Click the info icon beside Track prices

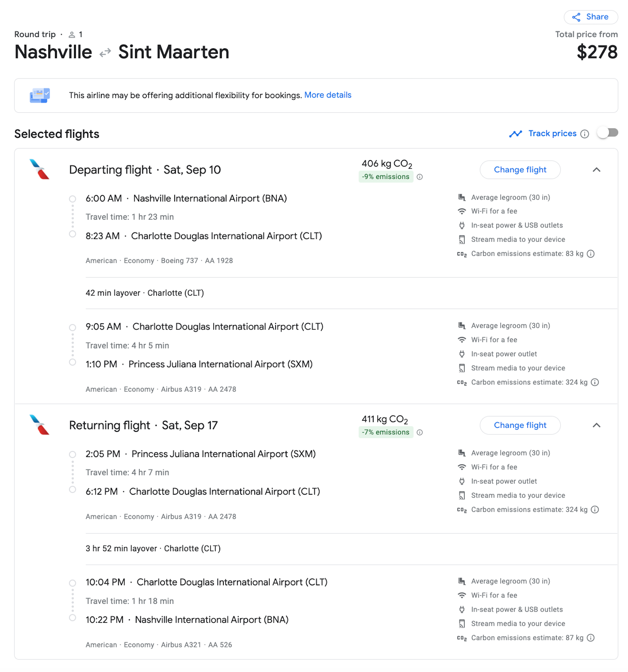pyautogui.click(x=584, y=133)
